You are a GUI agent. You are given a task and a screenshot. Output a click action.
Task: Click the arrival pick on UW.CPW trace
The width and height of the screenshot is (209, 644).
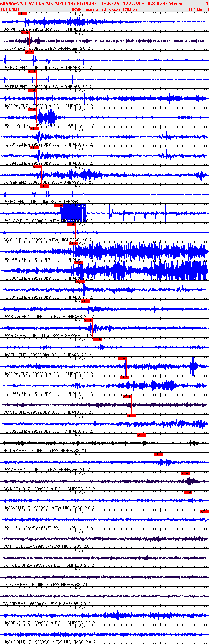click(32, 90)
